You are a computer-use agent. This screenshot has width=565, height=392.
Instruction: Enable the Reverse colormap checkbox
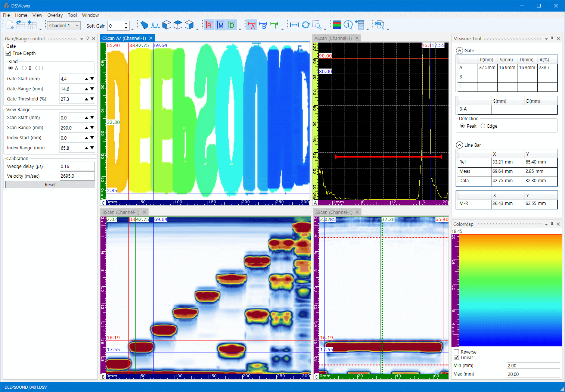pos(456,352)
